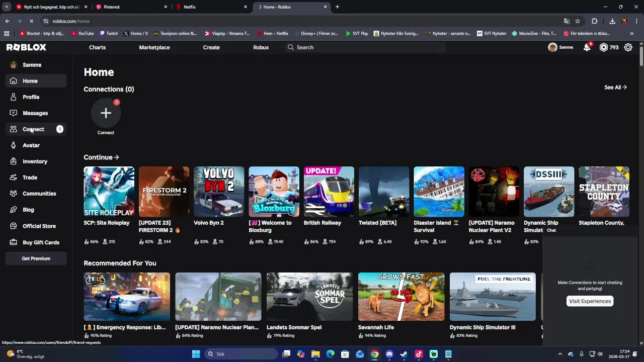Open the Robux balance showing 793
Image resolution: width=644 pixels, height=362 pixels.
tap(609, 47)
